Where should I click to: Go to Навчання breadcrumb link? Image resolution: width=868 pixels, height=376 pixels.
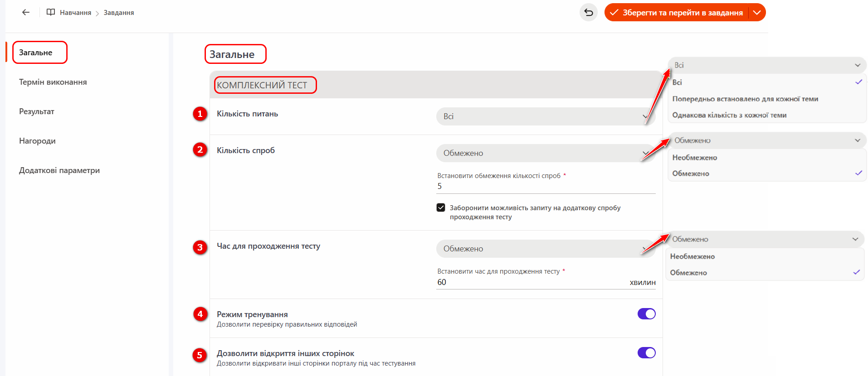pos(75,13)
